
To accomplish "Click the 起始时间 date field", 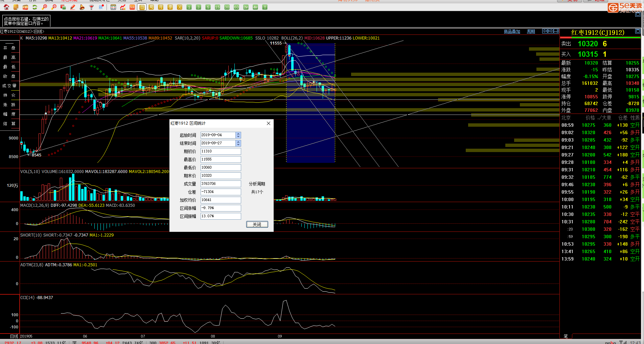I will [218, 135].
